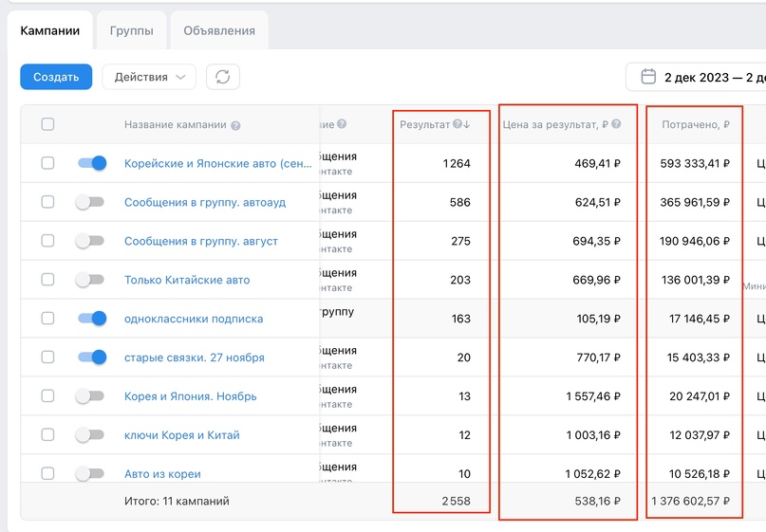Open calendar icon in date range
Screen dimensions: 766x532
click(x=648, y=77)
